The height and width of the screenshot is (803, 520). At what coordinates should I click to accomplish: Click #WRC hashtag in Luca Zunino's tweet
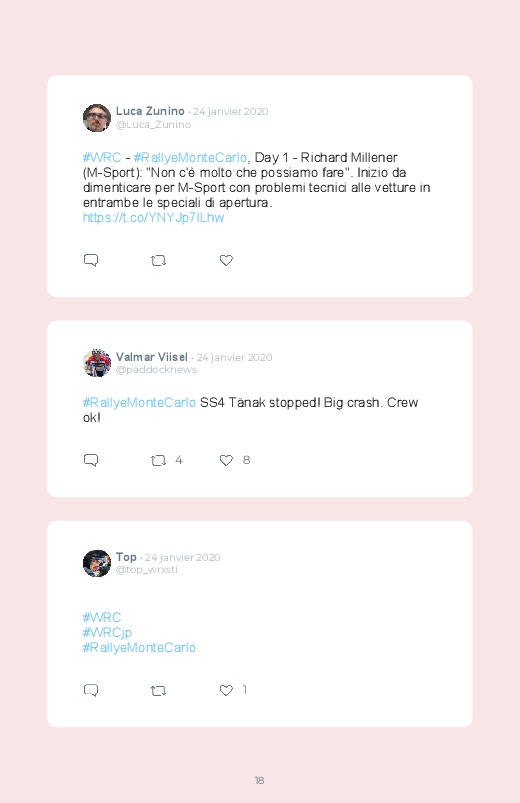(x=102, y=157)
